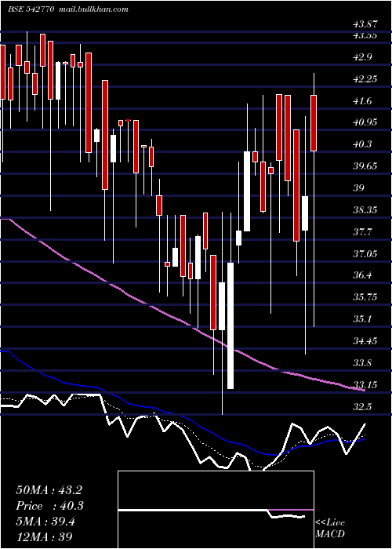Click the 38.35 price axis label
Screen dimensions: 392x549
365,209
